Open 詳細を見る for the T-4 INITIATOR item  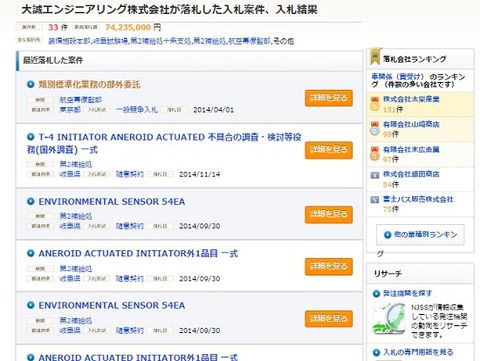point(329,150)
